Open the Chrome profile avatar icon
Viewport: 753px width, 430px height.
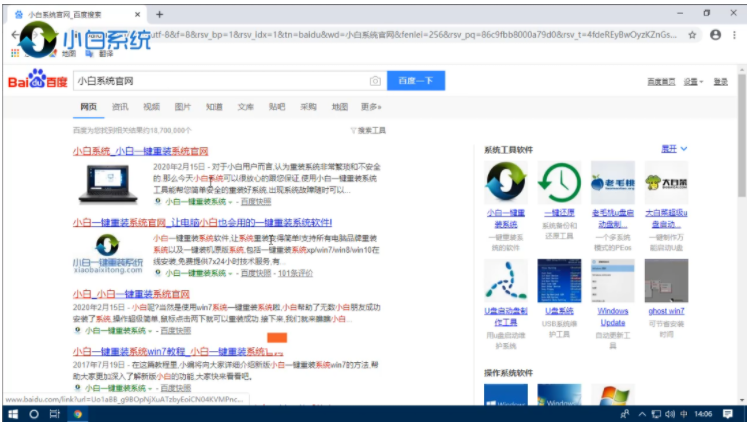coord(716,34)
